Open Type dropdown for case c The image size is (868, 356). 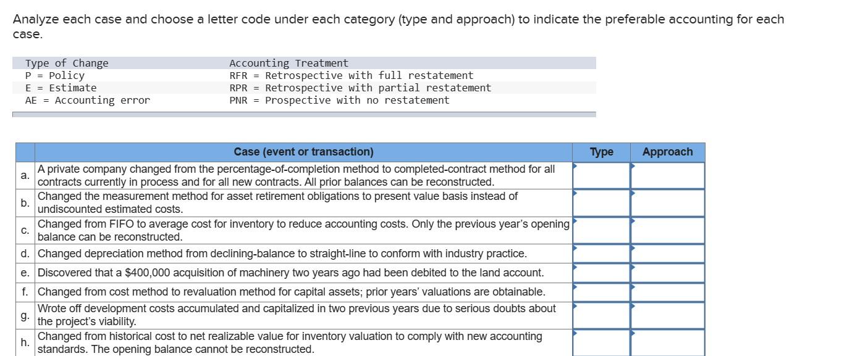(601, 230)
